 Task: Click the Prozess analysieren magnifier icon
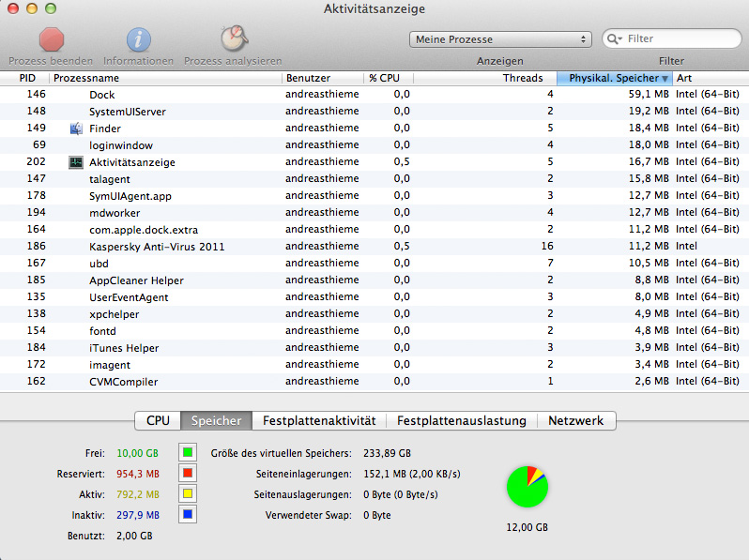coord(234,38)
